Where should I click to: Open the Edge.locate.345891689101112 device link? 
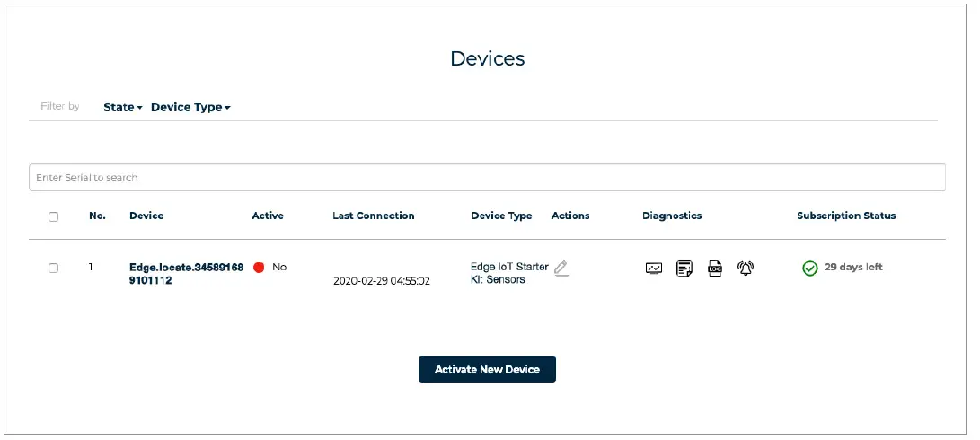tap(186, 273)
